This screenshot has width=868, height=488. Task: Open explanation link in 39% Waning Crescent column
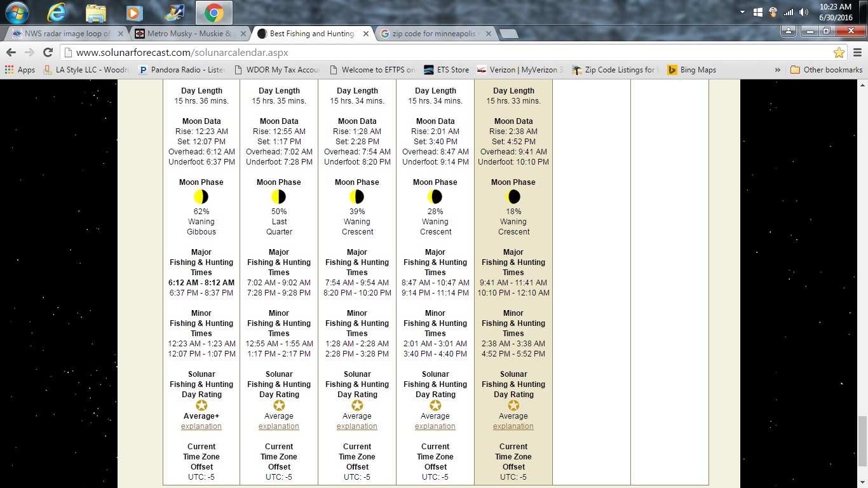(x=356, y=426)
